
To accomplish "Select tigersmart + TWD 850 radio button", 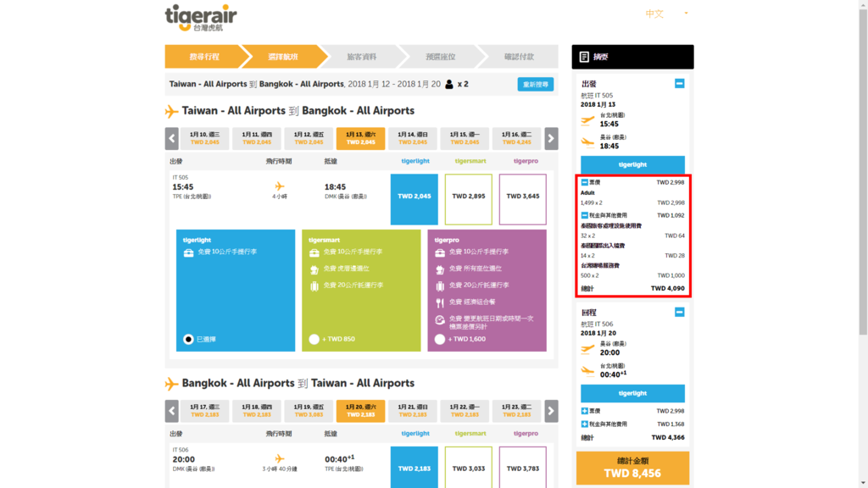I will tap(314, 339).
